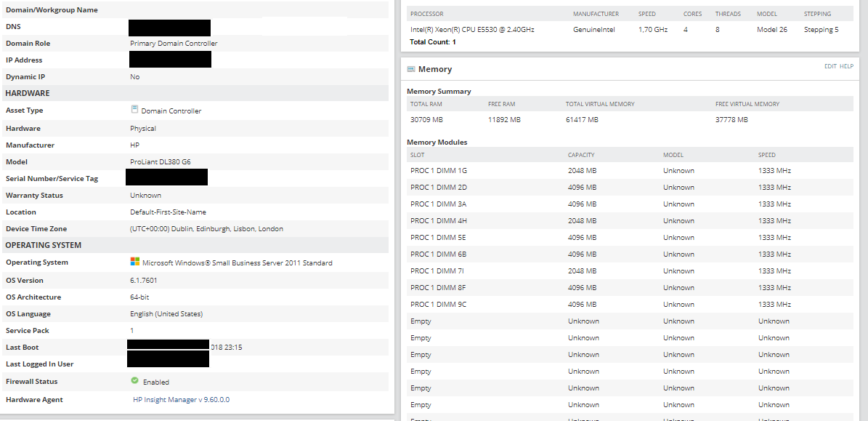Screen dimensions: 868x421
Task: Click the Domain Controller asset type icon
Action: point(134,110)
